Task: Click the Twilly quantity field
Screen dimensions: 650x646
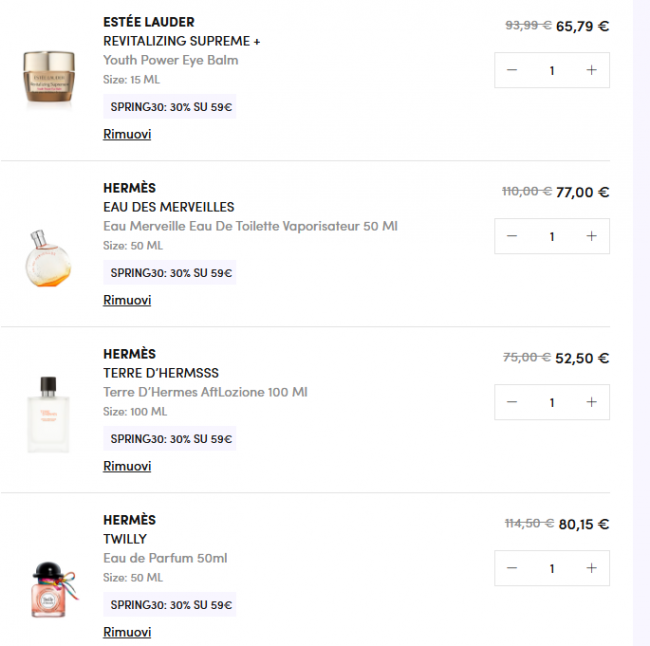Action: click(552, 568)
